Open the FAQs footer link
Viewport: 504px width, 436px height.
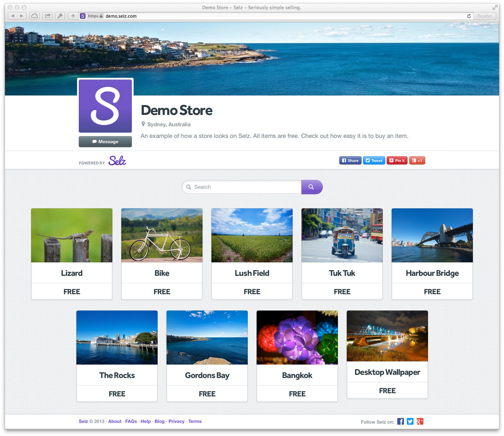pos(131,421)
